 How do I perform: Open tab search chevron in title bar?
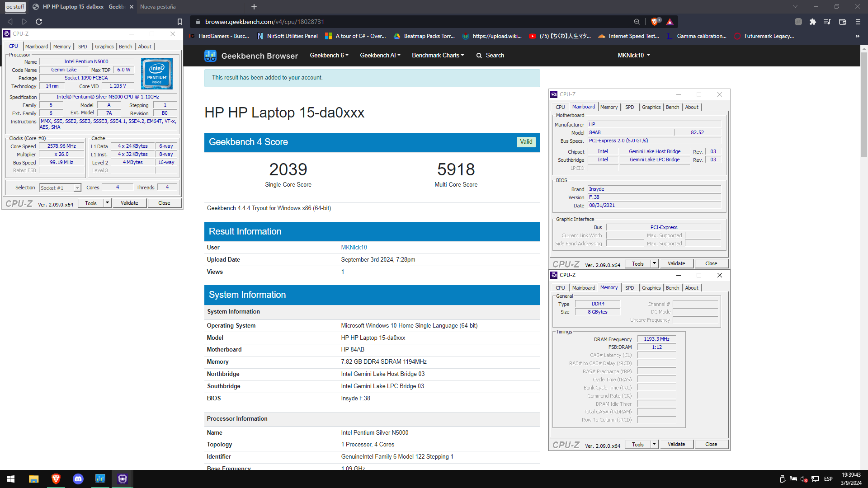pos(795,6)
